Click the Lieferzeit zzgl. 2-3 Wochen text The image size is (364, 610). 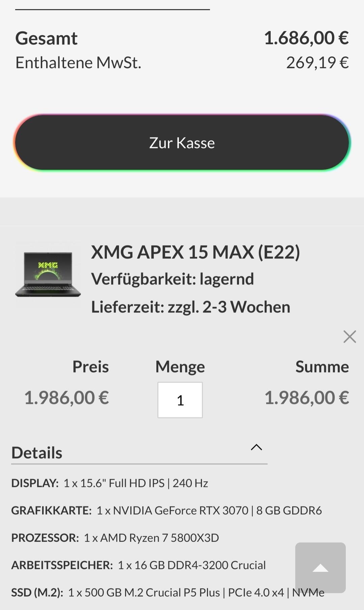[190, 307]
